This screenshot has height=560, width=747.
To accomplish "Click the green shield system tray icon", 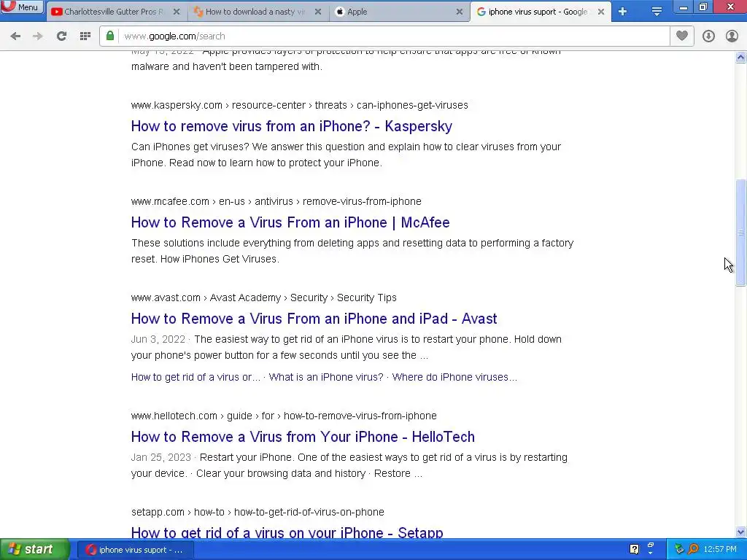I will coord(679,549).
